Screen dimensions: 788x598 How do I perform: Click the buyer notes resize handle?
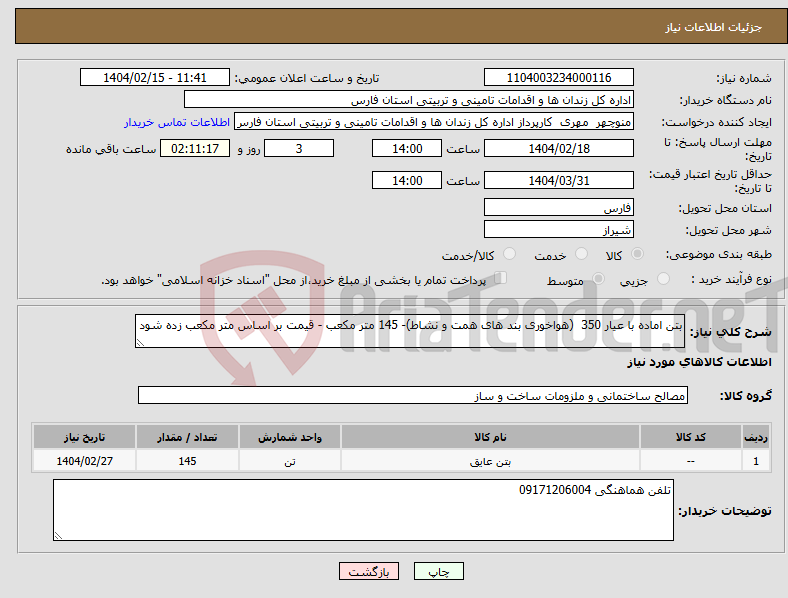(58, 536)
